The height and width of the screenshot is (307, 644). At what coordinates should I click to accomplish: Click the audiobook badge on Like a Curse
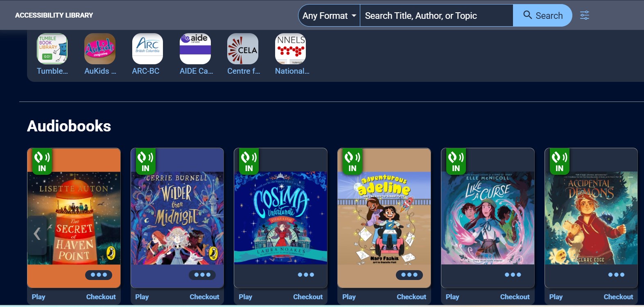tap(456, 162)
